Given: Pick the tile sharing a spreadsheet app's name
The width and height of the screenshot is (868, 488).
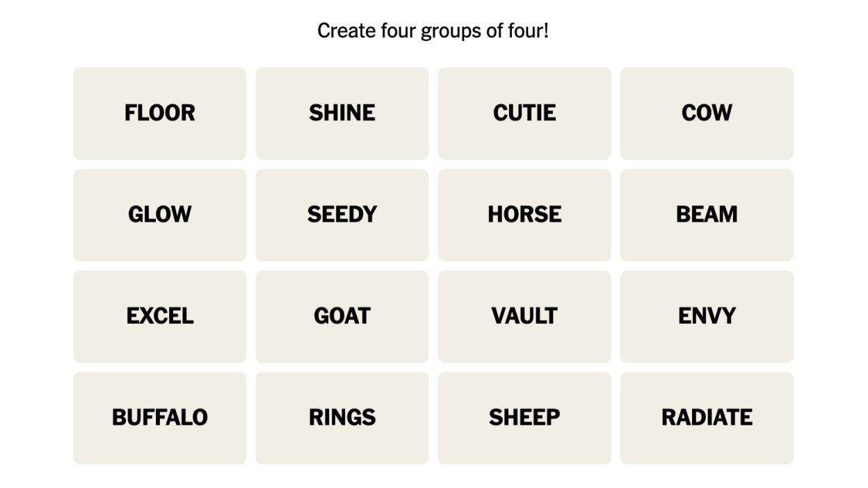Looking at the screenshot, I should 159,316.
